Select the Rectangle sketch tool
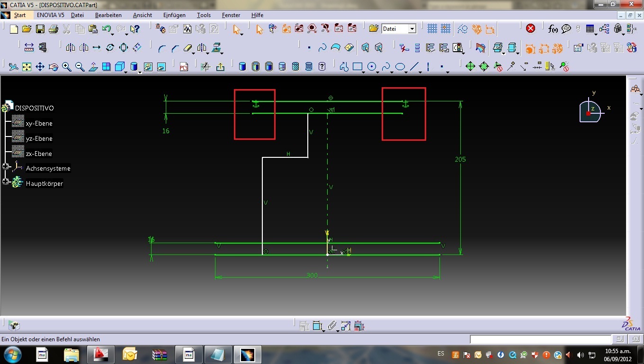Viewport: 644px width, 364px height. point(358,67)
